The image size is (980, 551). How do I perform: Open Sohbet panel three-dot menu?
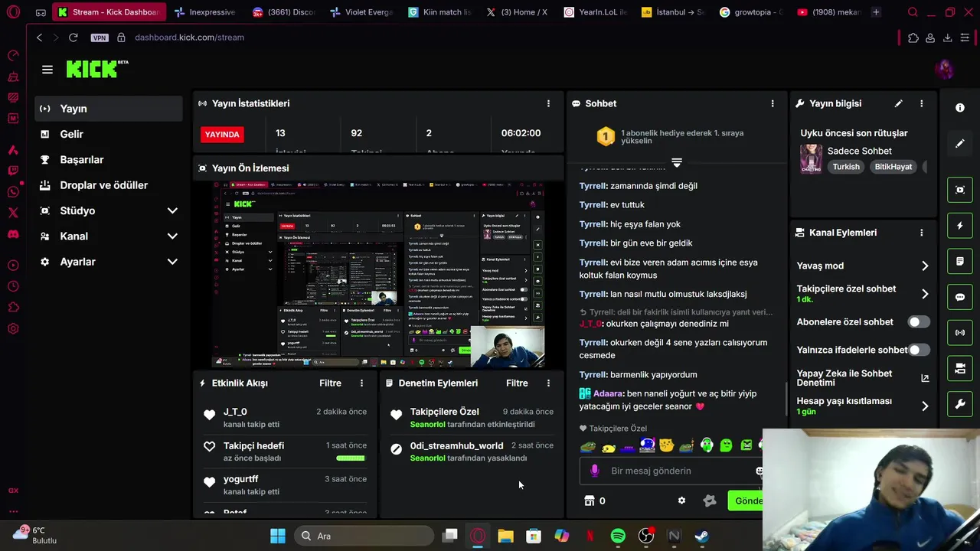773,103
